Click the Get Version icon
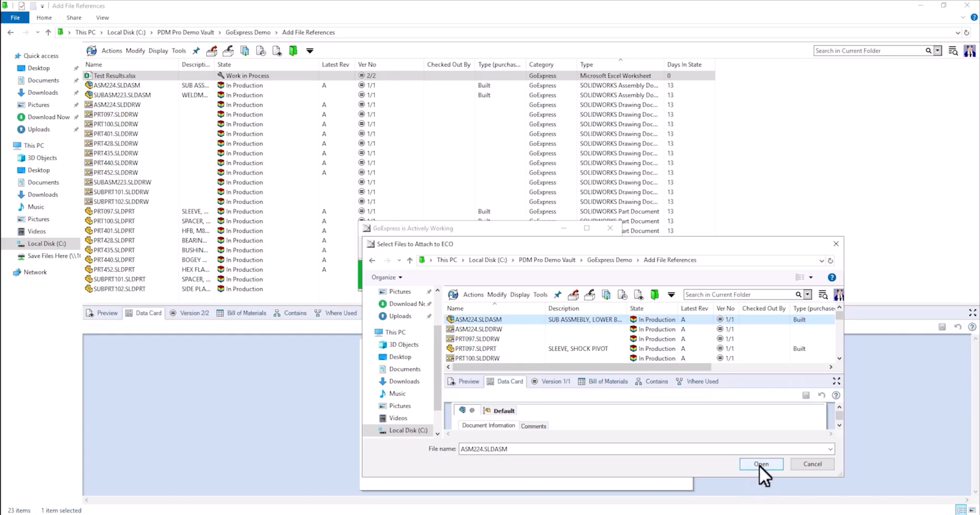This screenshot has width=980, height=515. pyautogui.click(x=261, y=51)
